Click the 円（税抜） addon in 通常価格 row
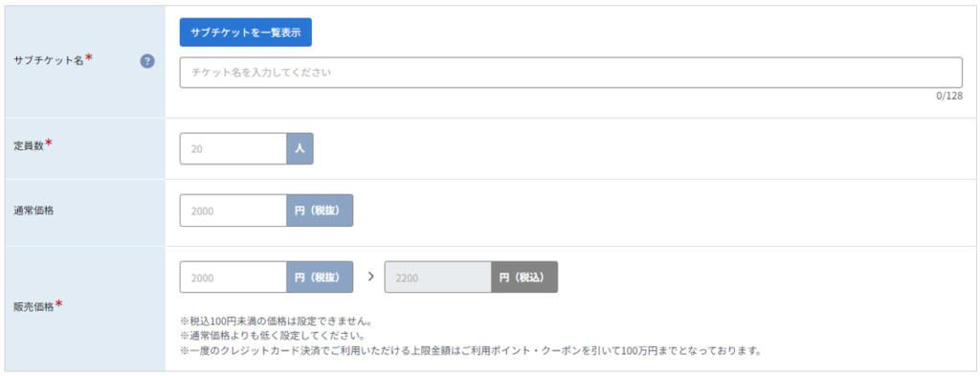Screen dimensions: 980x376 tap(320, 210)
